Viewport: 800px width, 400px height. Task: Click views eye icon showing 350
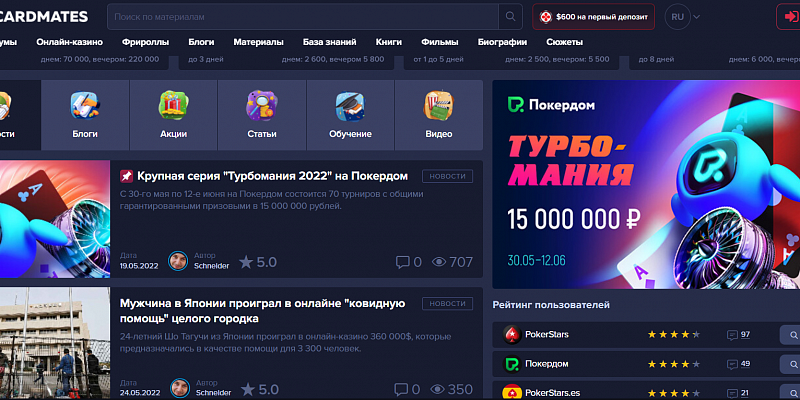pyautogui.click(x=437, y=390)
